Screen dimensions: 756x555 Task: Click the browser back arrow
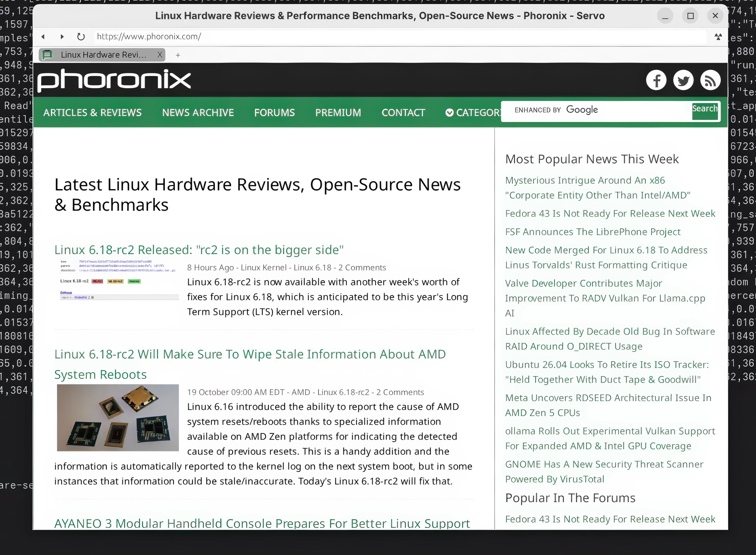click(43, 37)
